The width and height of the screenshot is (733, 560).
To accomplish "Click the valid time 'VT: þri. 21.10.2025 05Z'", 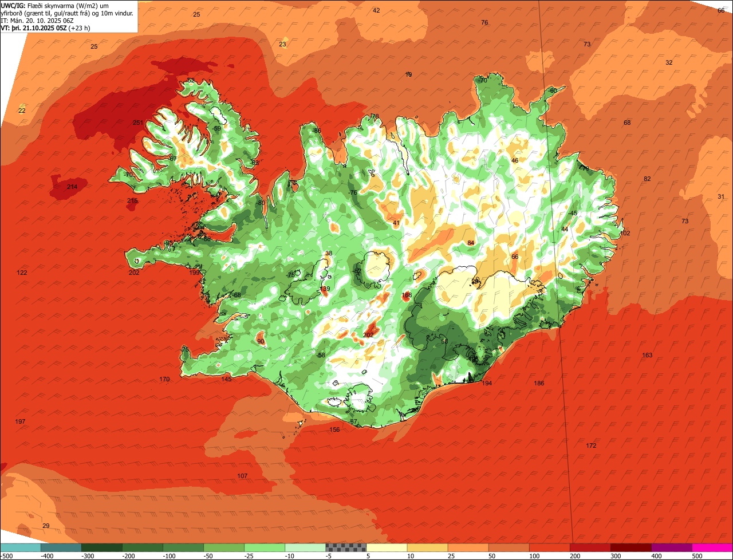I will pyautogui.click(x=33, y=27).
